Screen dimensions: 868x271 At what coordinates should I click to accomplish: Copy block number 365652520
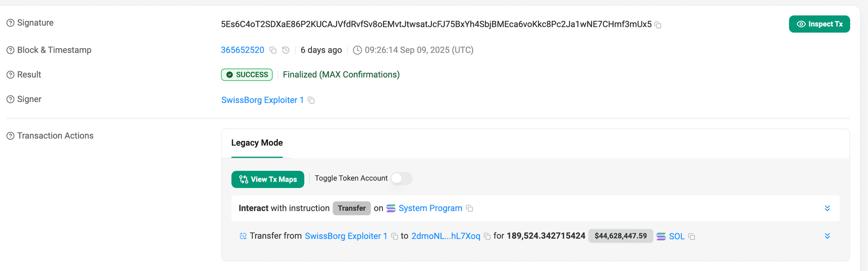[x=273, y=50]
